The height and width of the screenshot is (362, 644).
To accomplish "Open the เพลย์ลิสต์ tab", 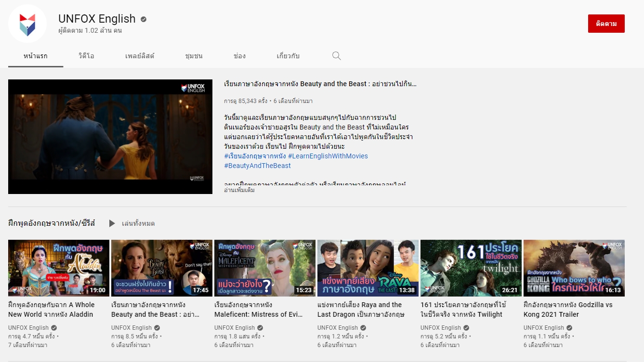I will point(140,56).
